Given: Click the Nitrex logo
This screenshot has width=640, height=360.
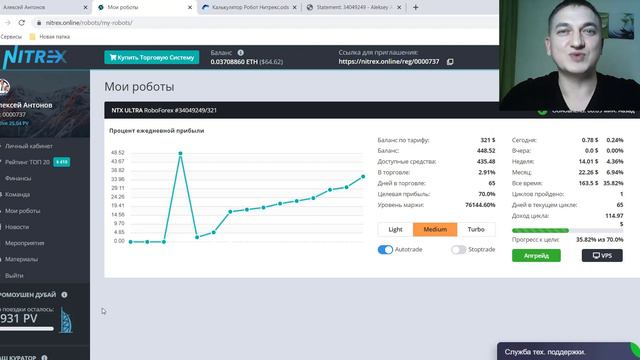Looking at the screenshot, I should [34, 57].
